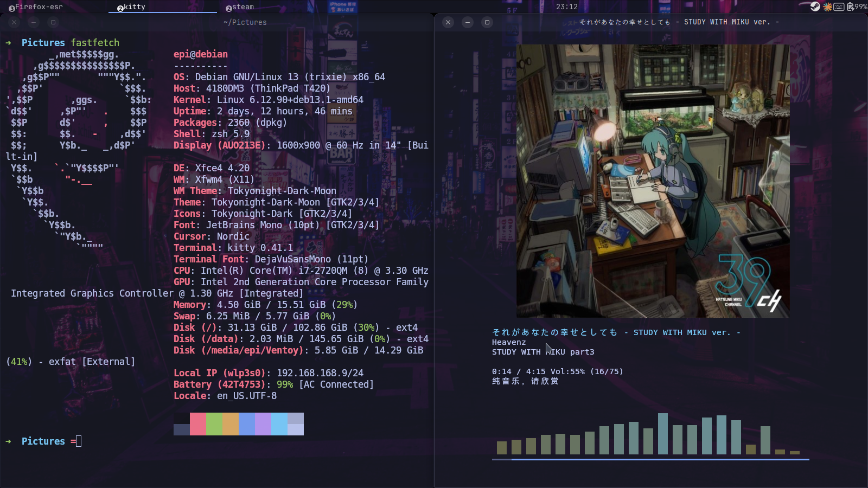The height and width of the screenshot is (488, 868).
Task: Seek using the blue playback progress bar
Action: [x=650, y=459]
